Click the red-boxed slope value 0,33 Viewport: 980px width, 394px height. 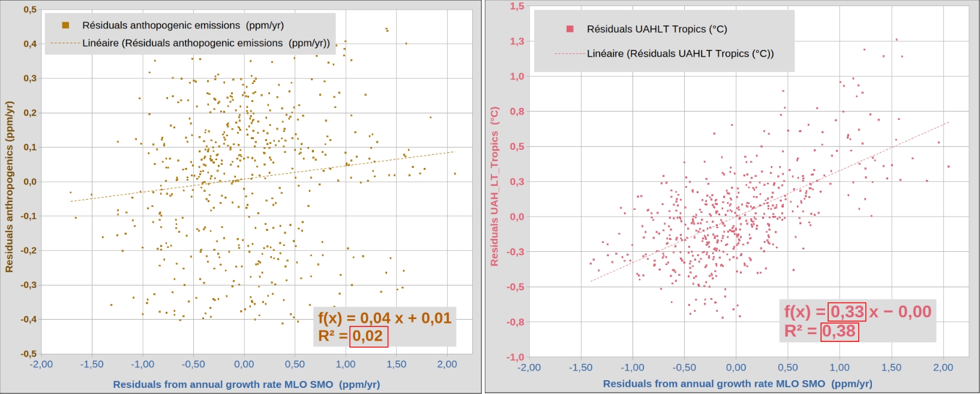(847, 312)
